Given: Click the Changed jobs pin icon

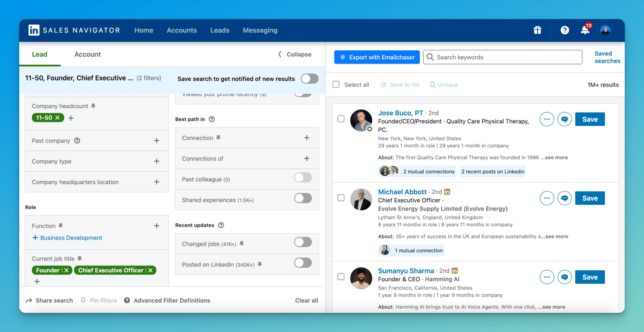Looking at the screenshot, I should click(242, 244).
